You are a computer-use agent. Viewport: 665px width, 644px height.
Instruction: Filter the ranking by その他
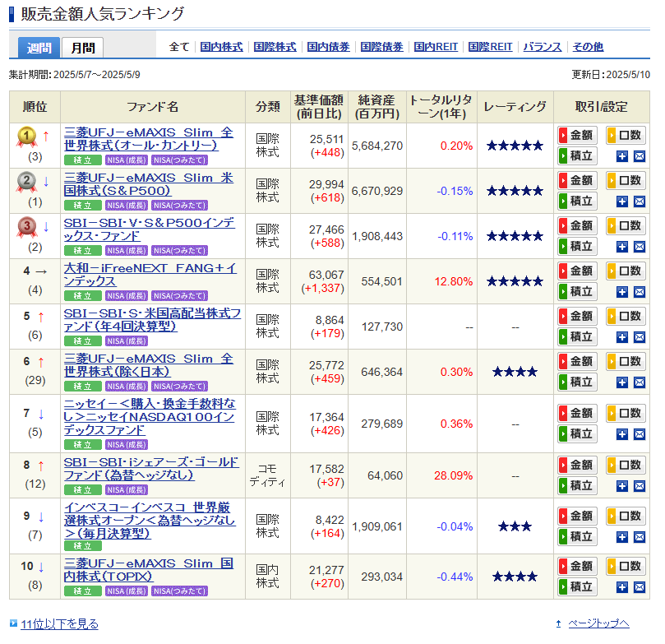588,47
